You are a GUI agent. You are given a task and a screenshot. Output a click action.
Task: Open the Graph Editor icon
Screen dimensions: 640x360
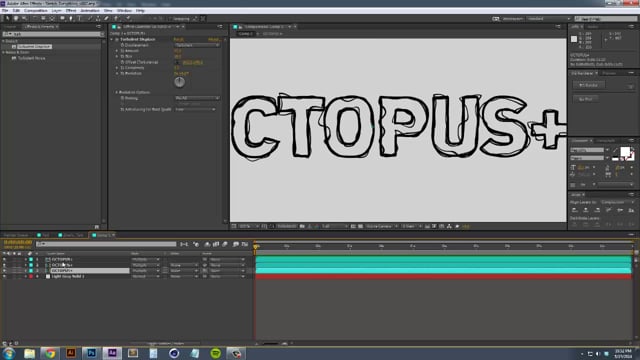[245, 244]
